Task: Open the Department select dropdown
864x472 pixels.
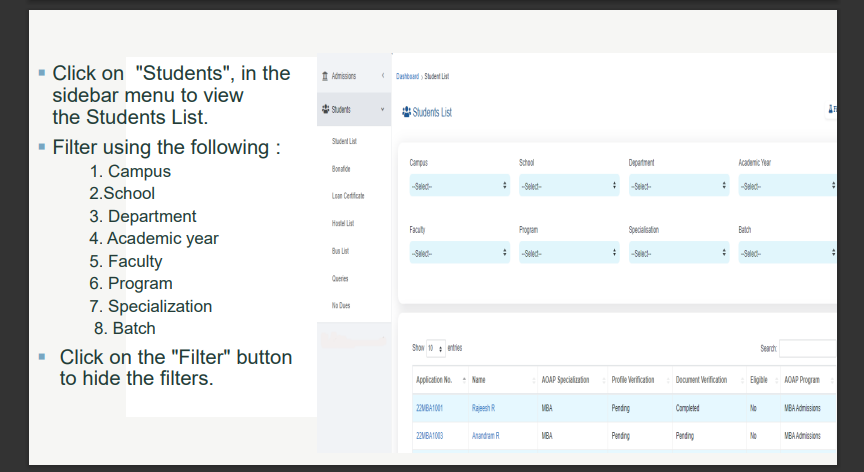Action: [678, 186]
